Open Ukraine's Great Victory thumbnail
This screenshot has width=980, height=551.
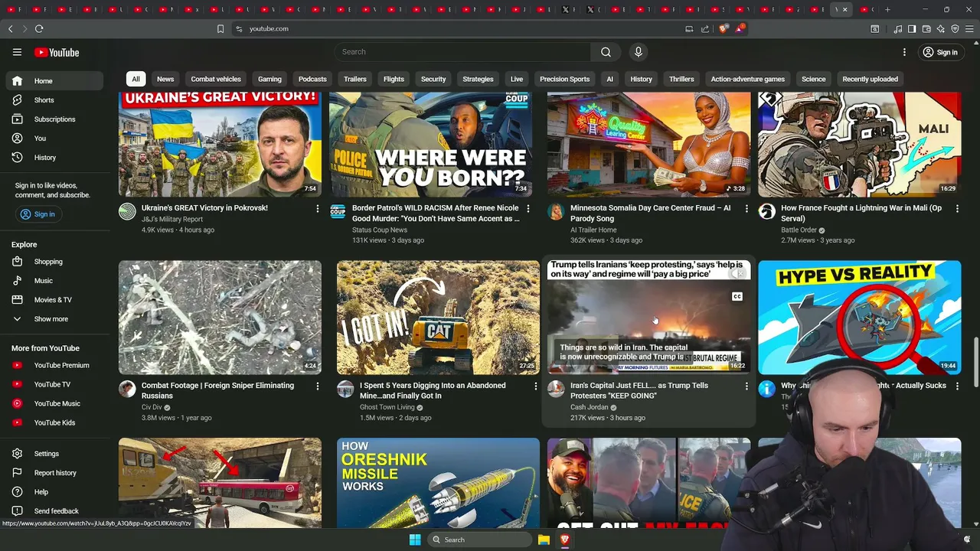220,145
